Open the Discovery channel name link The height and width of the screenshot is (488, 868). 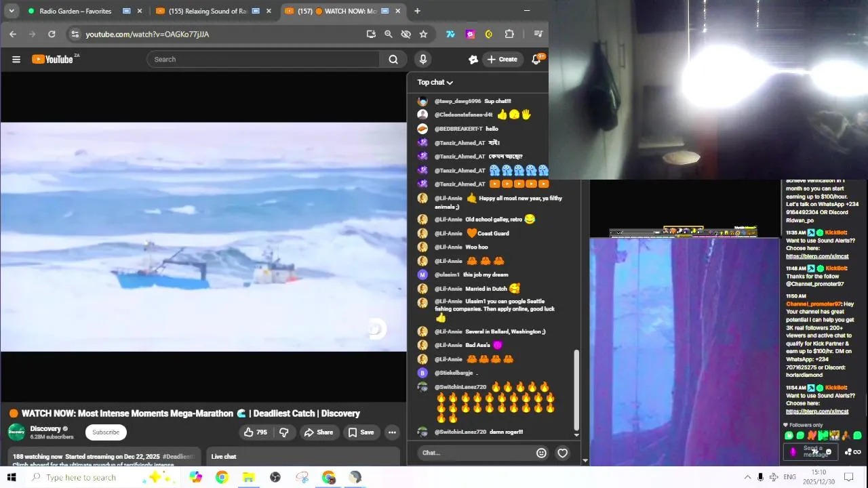pos(45,428)
